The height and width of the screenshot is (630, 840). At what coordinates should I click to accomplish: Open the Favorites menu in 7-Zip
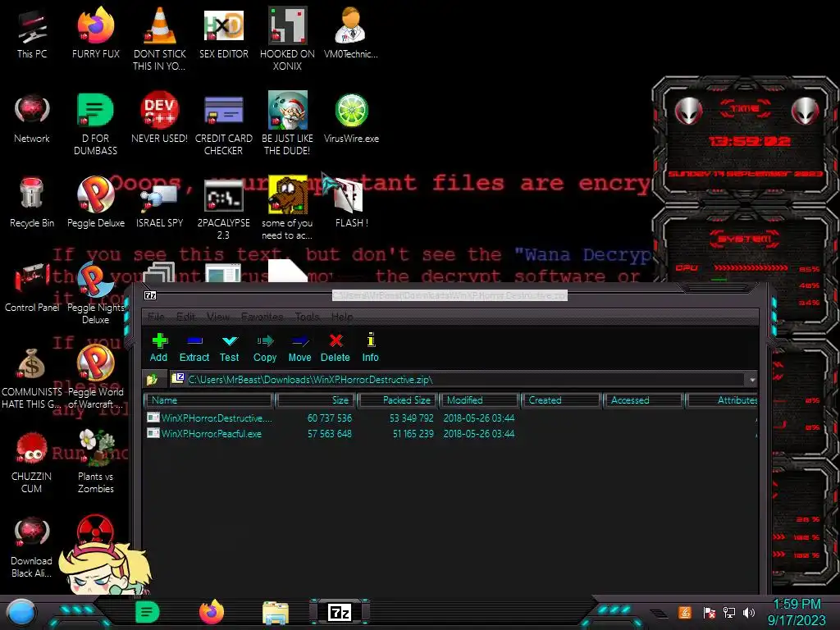(x=262, y=317)
